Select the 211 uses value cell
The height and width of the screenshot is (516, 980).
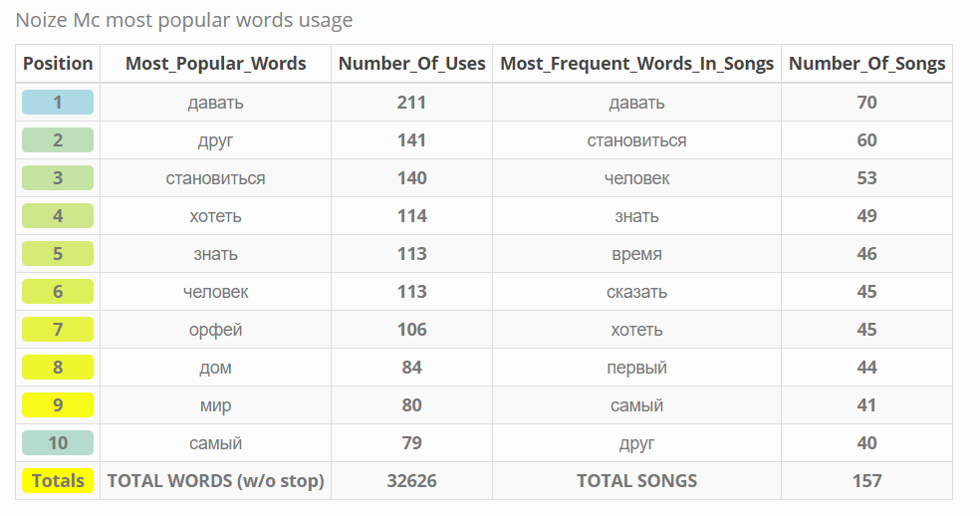coord(412,102)
